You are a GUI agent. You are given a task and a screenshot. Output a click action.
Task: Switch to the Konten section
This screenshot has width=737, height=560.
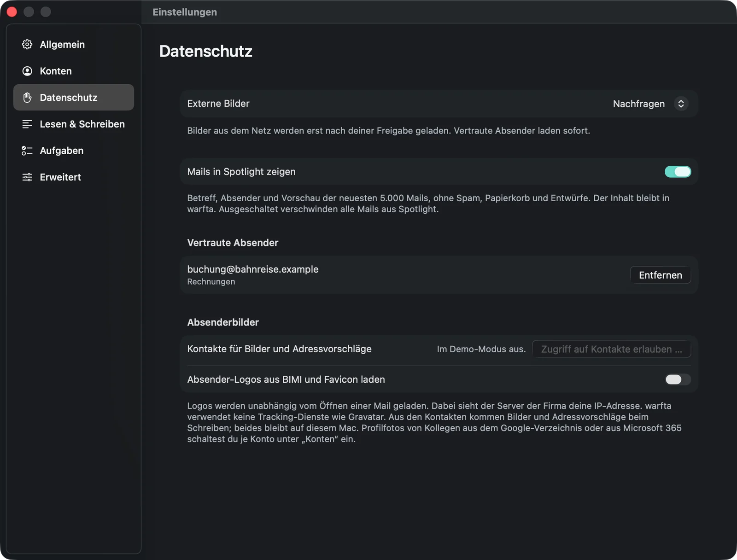(74, 71)
